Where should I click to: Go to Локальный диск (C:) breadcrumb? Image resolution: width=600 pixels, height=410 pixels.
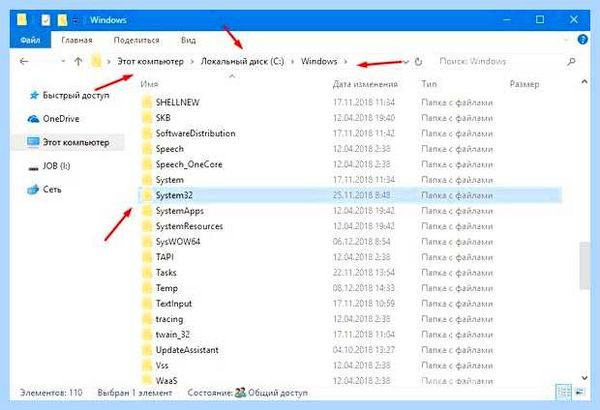[x=243, y=62]
